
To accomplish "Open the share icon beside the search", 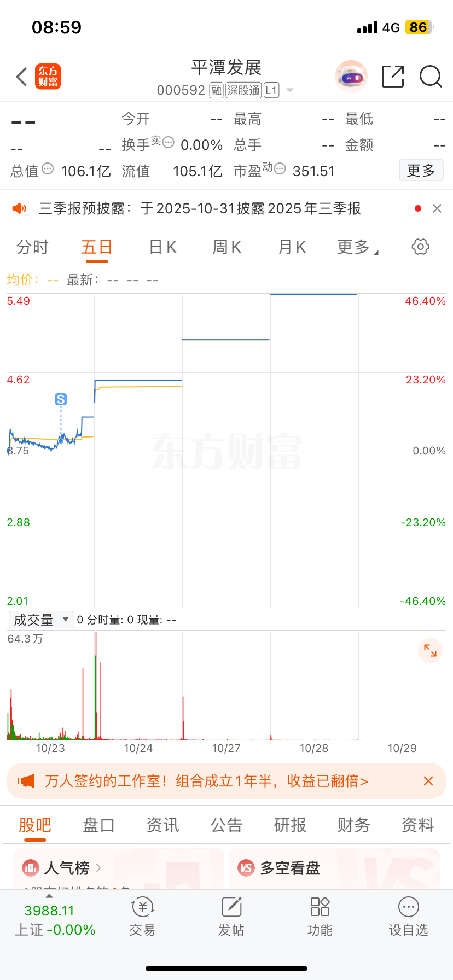I will 393,77.
